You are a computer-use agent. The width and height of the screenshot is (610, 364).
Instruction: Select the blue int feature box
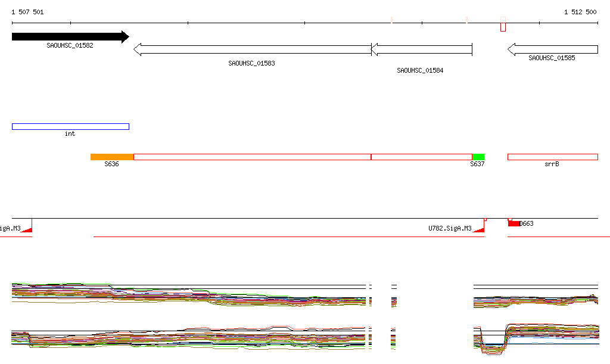tap(70, 126)
